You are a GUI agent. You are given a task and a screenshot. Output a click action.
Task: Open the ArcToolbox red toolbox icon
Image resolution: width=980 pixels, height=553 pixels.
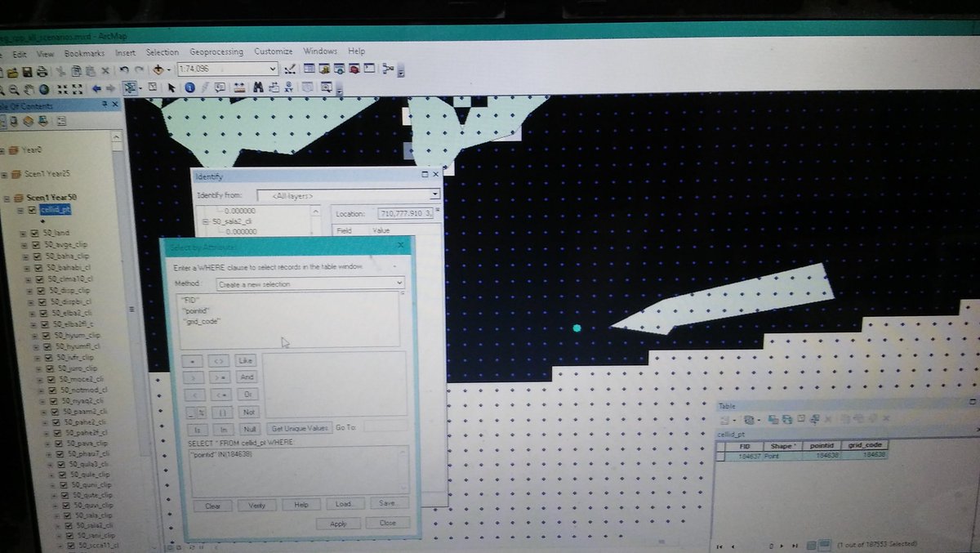coord(354,69)
